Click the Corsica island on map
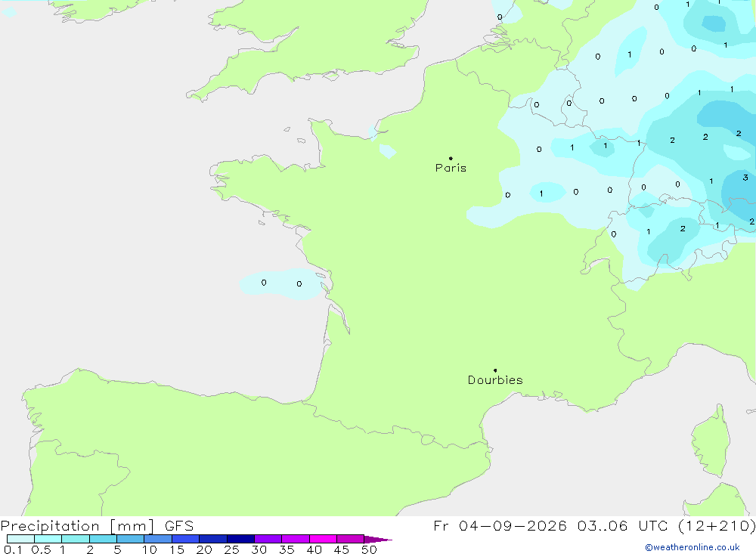Viewport: 756px width, 554px height. (x=711, y=441)
